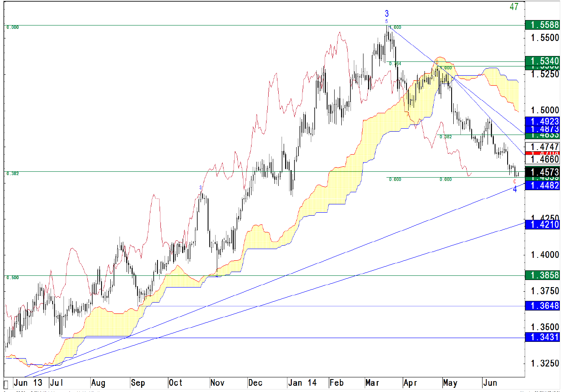Click the blue 1.4482 trendline price tag
Image resolution: width=564 pixels, height=392 pixels.
pyautogui.click(x=542, y=186)
